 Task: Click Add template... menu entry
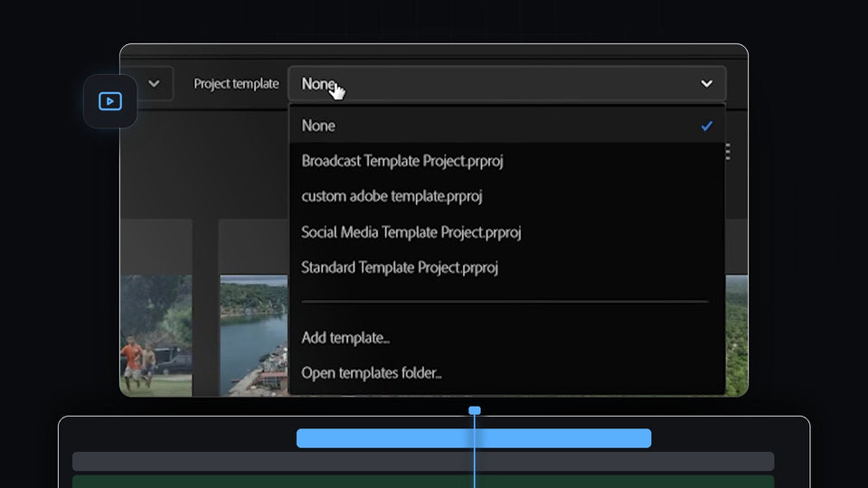[506, 337]
